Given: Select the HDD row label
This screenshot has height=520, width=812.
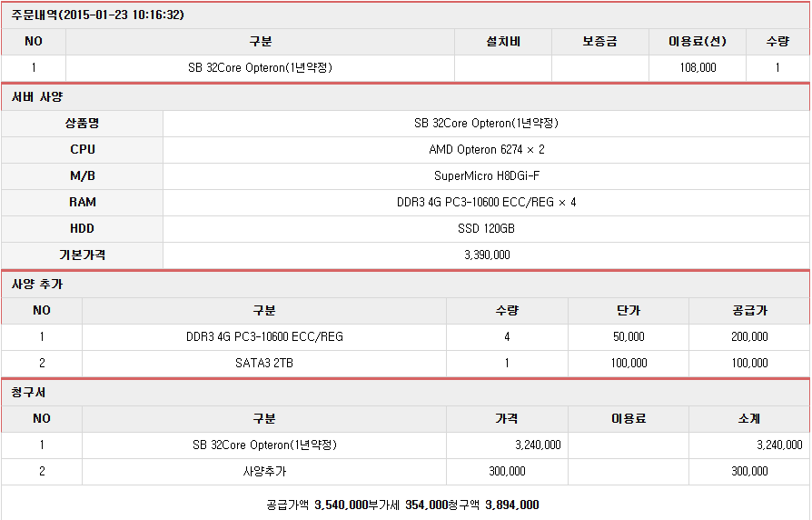Looking at the screenshot, I should tap(82, 228).
